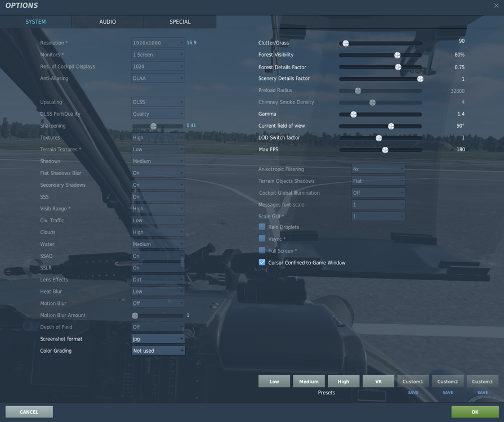The image size is (504, 422).
Task: Click the Gamma slider handle
Action: tap(354, 114)
